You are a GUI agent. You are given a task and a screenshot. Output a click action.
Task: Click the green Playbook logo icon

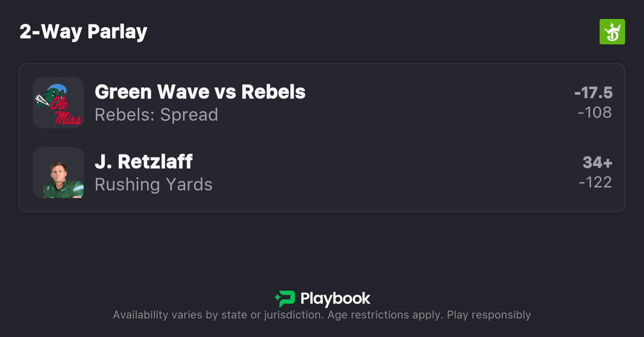click(285, 299)
